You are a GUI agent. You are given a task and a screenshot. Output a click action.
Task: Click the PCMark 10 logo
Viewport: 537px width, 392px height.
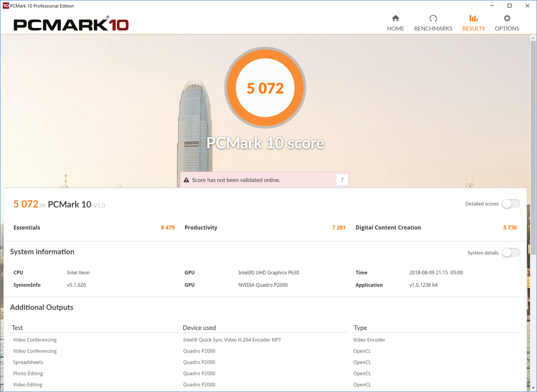point(71,24)
